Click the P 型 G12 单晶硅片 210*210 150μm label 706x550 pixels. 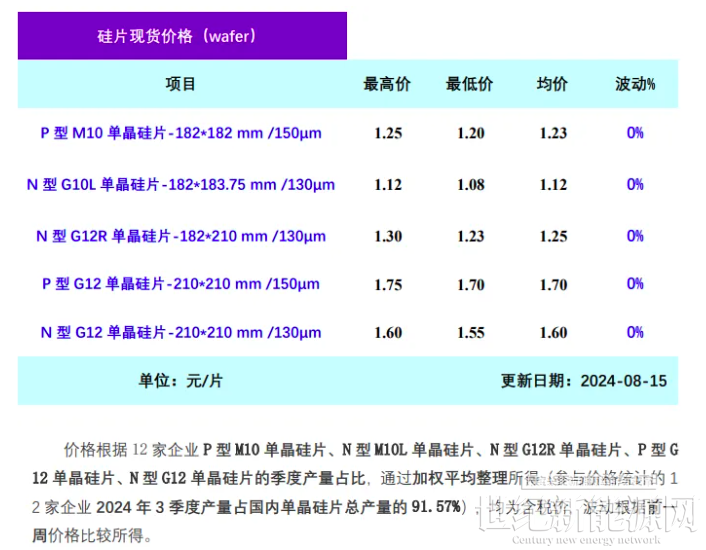[x=181, y=284]
